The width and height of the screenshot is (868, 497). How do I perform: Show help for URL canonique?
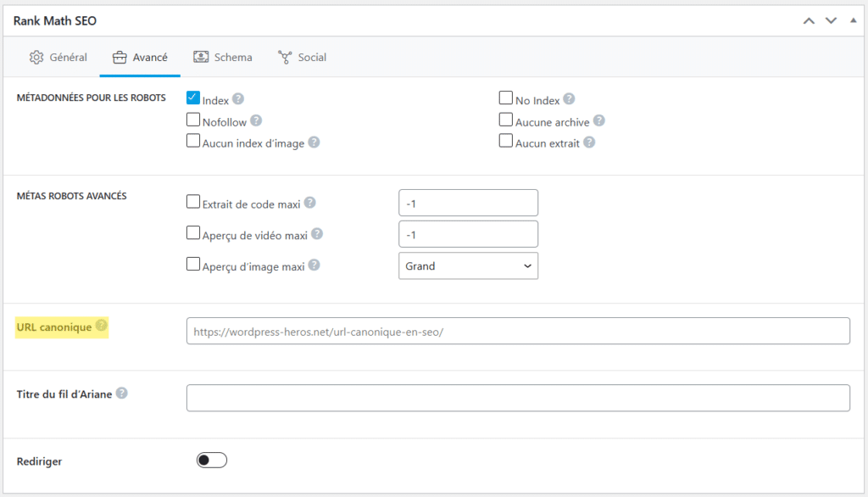tap(101, 325)
